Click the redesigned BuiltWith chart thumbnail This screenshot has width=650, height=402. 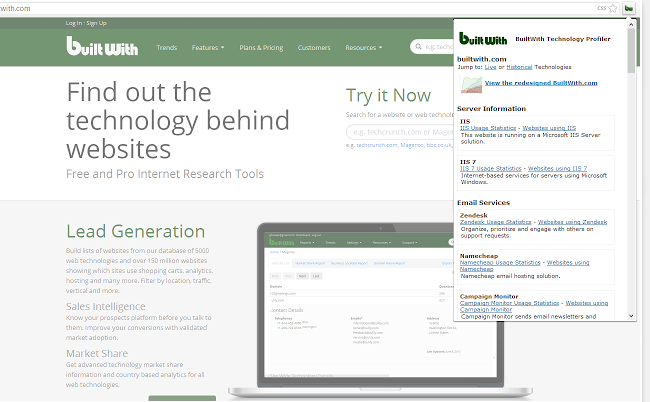click(470, 84)
